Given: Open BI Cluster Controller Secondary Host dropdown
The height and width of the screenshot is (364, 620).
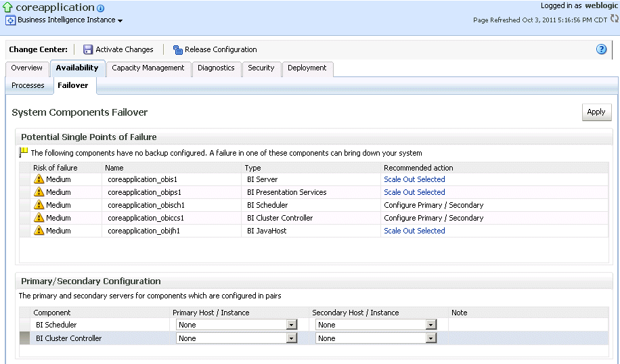Looking at the screenshot, I should [431, 338].
